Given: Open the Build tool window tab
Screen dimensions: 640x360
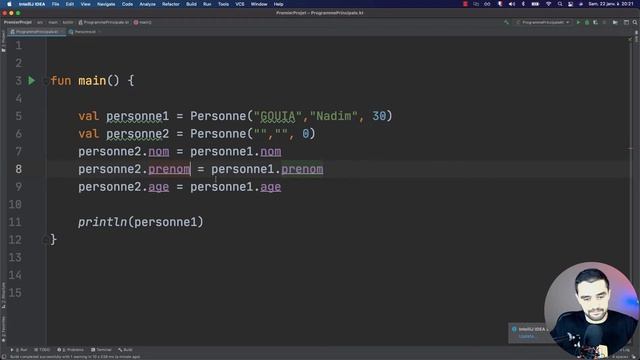Looking at the screenshot, I should pos(125,350).
